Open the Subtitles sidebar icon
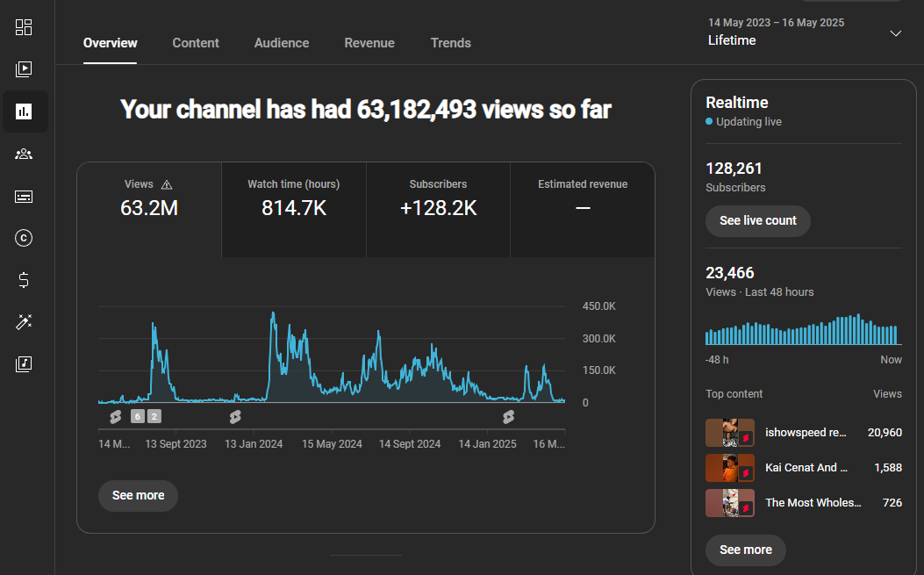Screen dimensions: 924x575 coord(24,197)
